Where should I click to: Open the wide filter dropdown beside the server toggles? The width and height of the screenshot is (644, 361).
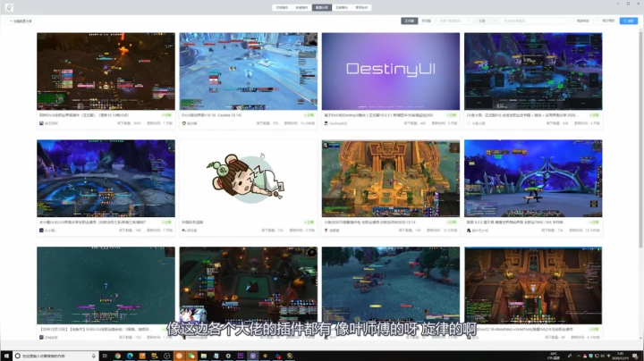click(x=454, y=21)
